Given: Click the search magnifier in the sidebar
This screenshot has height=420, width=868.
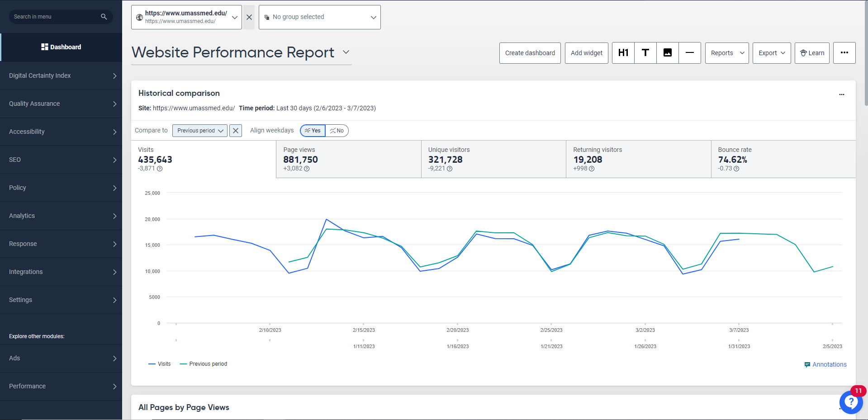Looking at the screenshot, I should pyautogui.click(x=104, y=16).
